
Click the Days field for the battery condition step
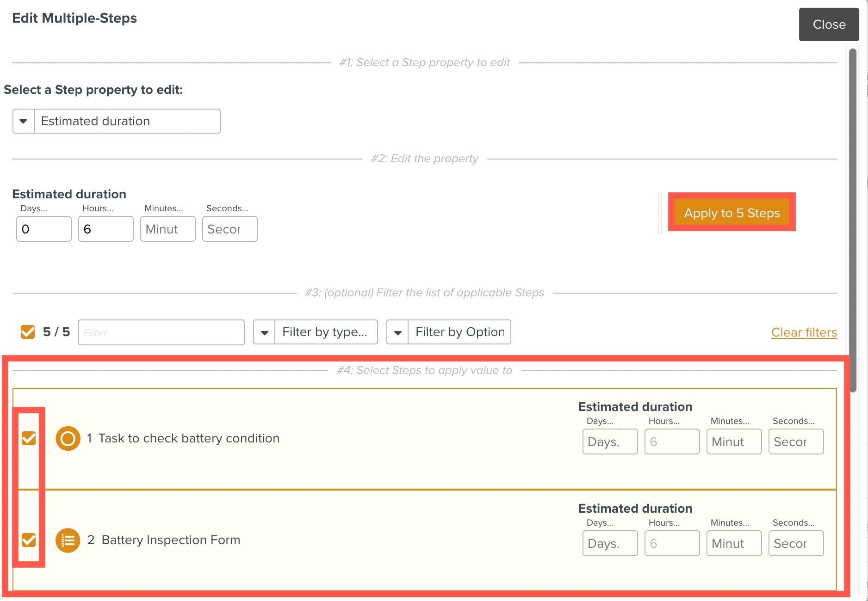pos(609,442)
